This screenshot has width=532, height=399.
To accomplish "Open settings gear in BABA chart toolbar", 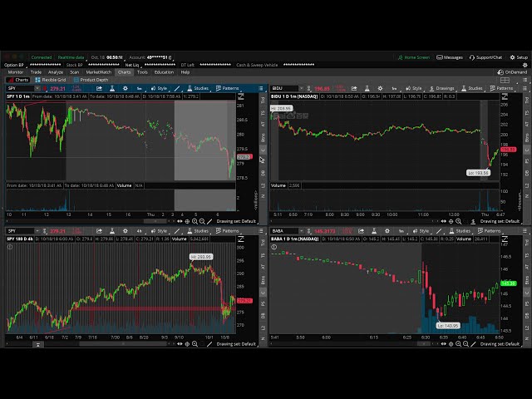I will 387,231.
